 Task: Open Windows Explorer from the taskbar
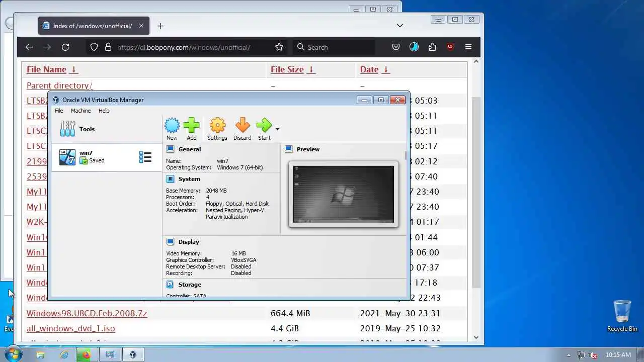(40, 354)
